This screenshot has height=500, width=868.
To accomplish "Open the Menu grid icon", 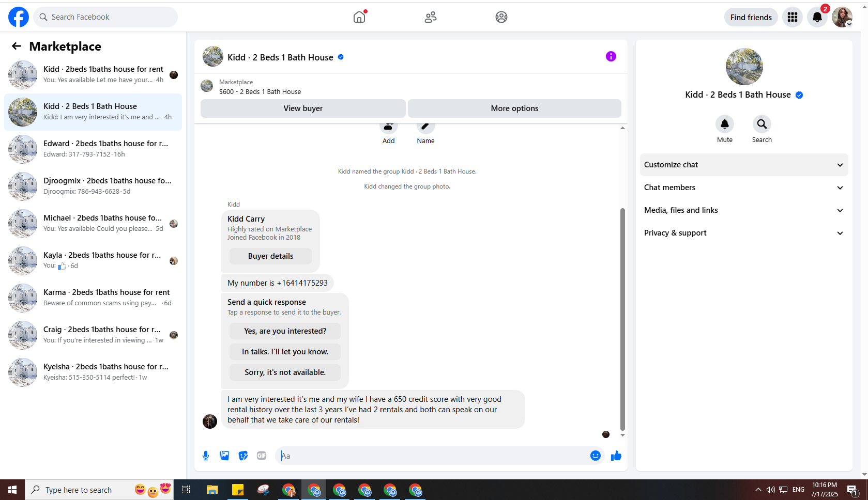I will coord(793,17).
